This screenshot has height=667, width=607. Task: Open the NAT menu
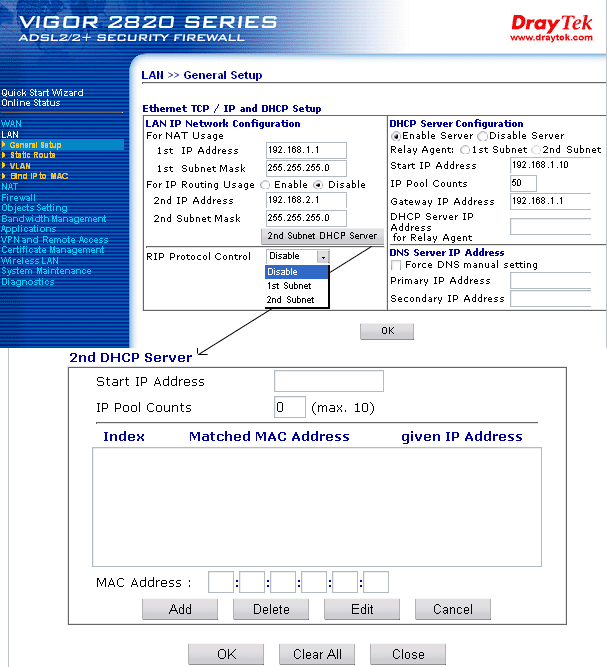click(x=9, y=187)
